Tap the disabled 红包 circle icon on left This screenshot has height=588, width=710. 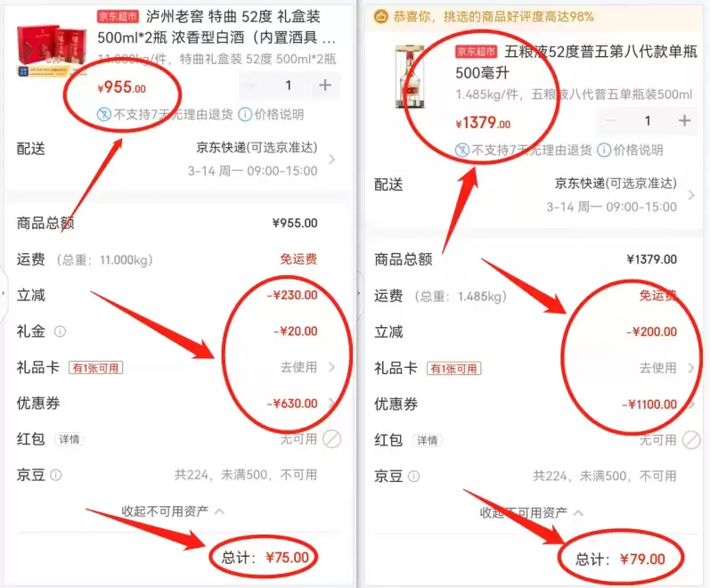click(x=332, y=439)
